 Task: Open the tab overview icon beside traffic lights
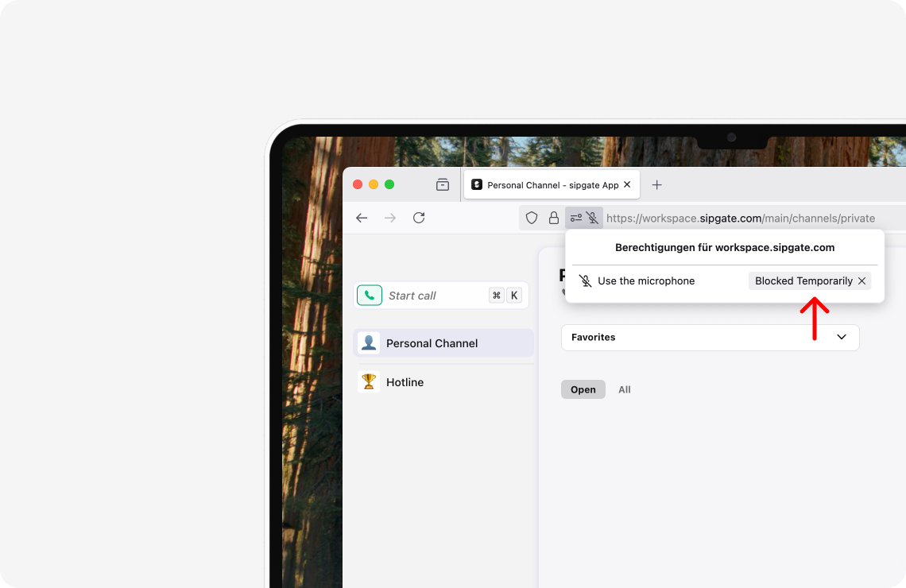coord(443,184)
